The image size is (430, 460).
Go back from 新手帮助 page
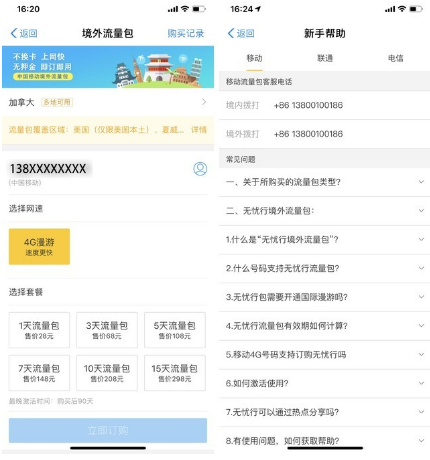(241, 33)
